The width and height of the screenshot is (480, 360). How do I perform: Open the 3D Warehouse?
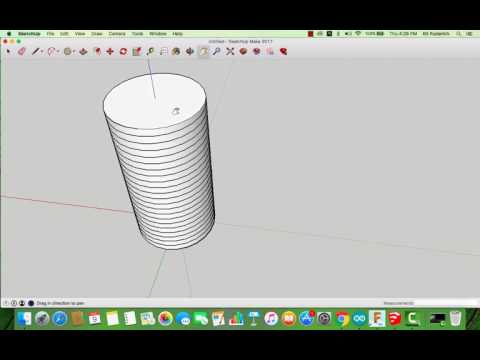[x=243, y=51]
